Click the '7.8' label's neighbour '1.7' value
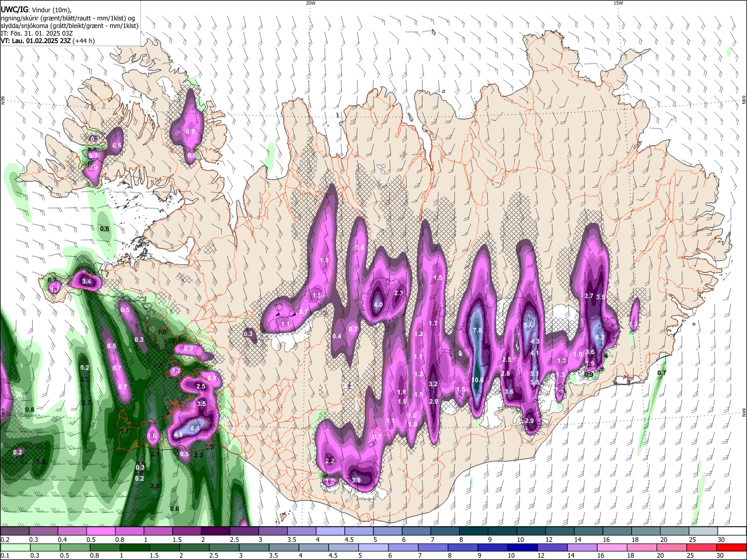Viewport: 747px width, 560px height. 433,323
